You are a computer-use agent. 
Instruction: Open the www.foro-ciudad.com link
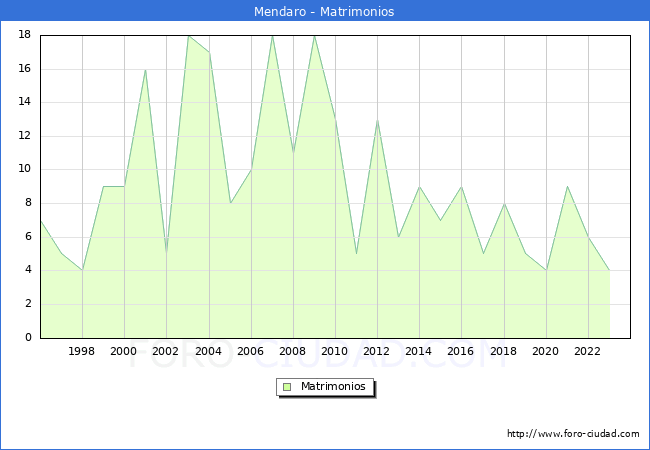pos(573,434)
